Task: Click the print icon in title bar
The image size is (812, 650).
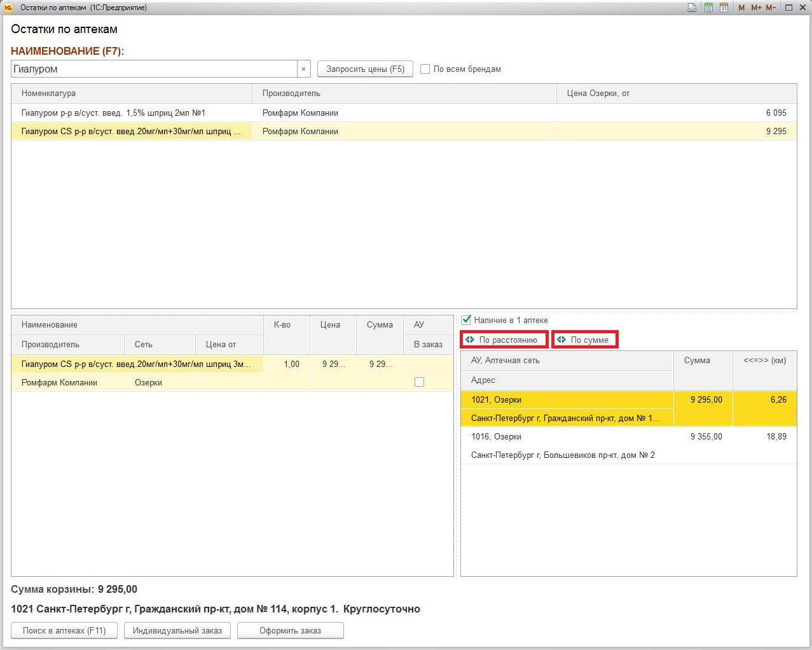Action: click(692, 8)
